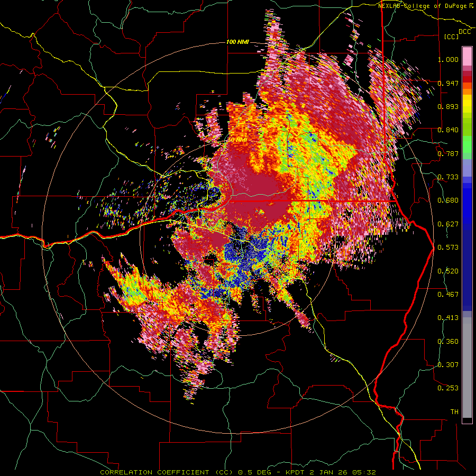The width and height of the screenshot is (476, 476).
Task: Click the 0.573 scale value
Action: click(448, 248)
